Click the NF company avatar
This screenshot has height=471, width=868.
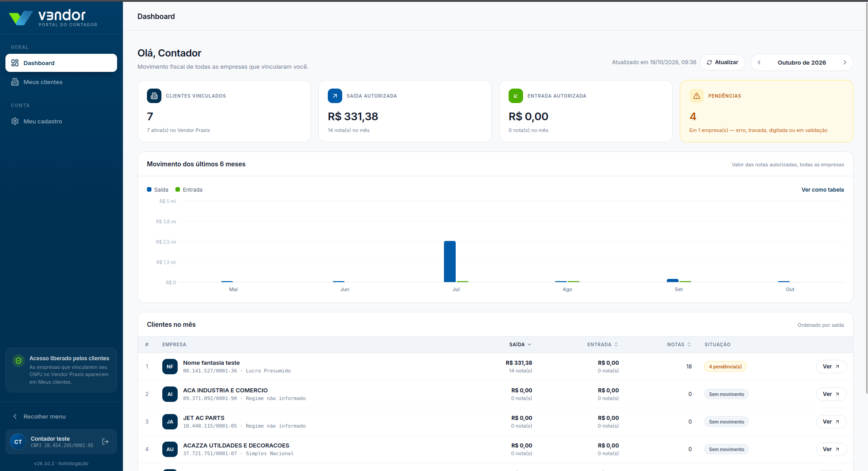(170, 367)
